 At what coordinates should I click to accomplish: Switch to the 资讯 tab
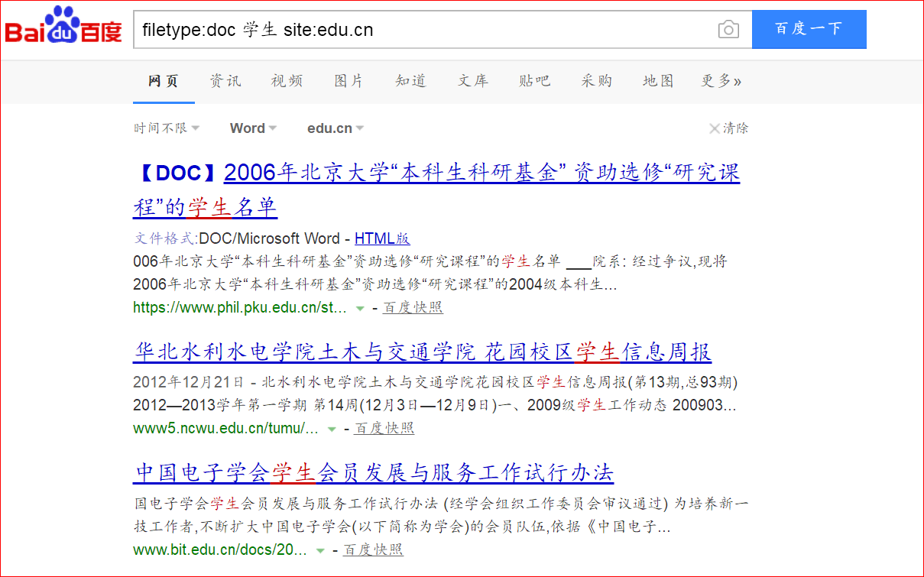tap(225, 81)
